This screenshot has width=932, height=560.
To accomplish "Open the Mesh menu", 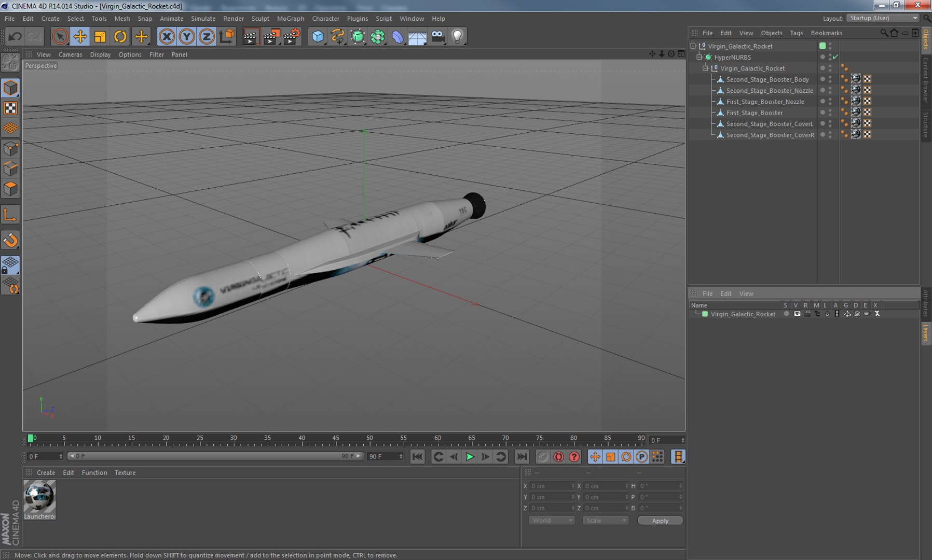I will 122,18.
